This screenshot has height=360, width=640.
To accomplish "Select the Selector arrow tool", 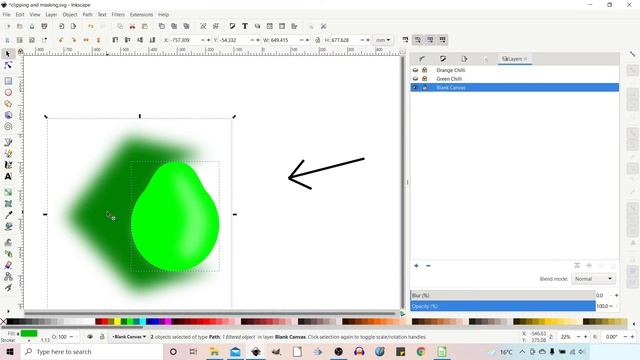I will [8, 54].
